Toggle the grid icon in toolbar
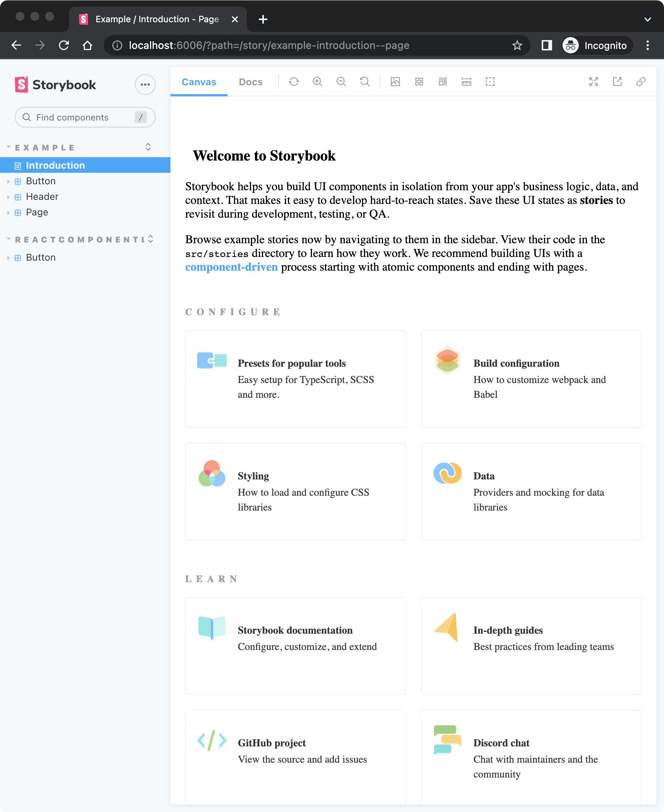This screenshot has height=812, width=664. [x=419, y=82]
